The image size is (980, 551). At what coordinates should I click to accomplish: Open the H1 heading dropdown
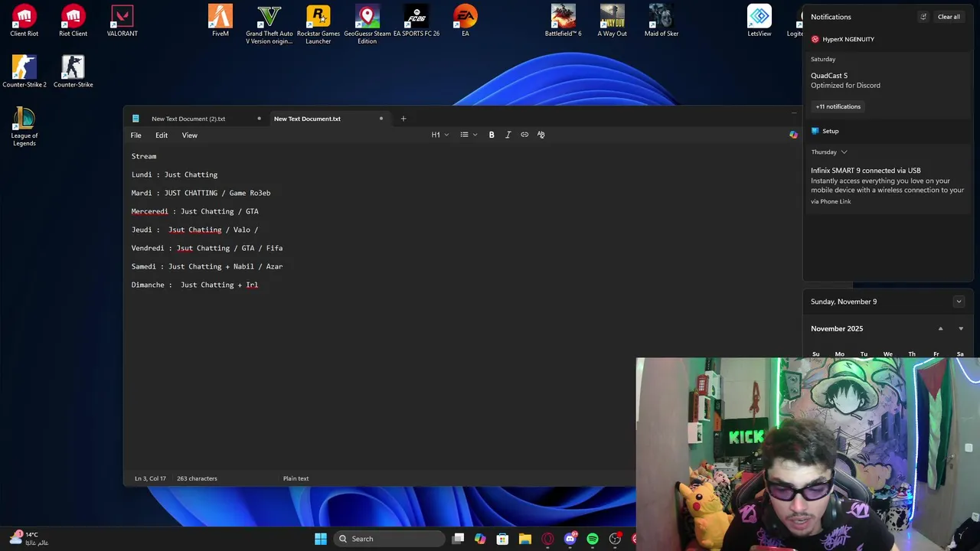(440, 135)
